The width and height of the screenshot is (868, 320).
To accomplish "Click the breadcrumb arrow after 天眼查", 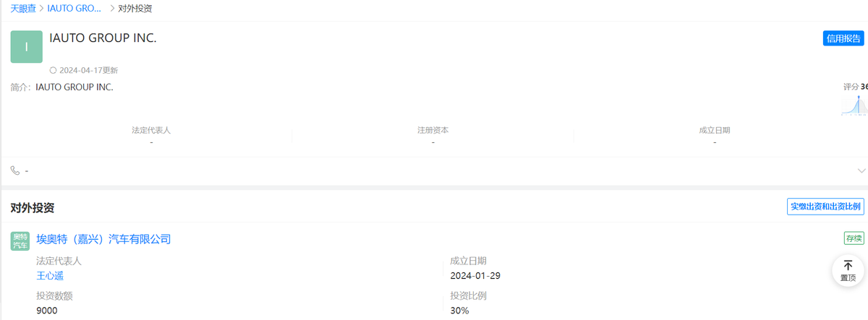I will click(42, 9).
